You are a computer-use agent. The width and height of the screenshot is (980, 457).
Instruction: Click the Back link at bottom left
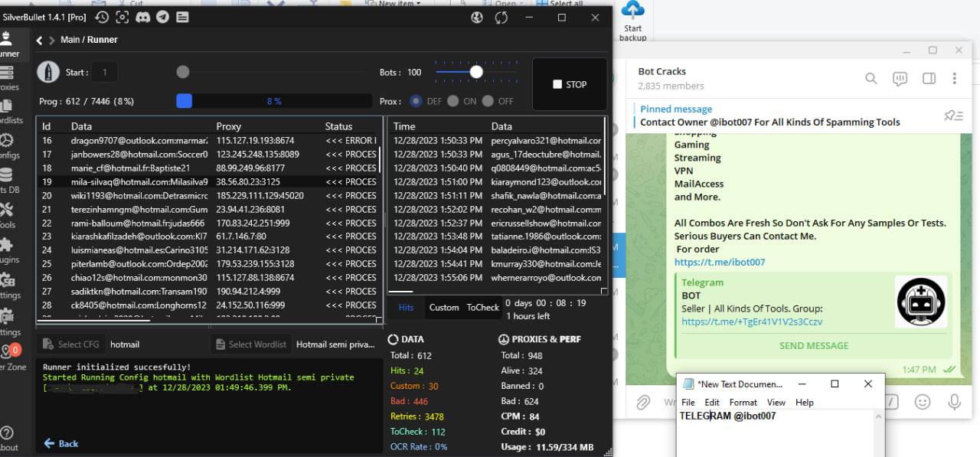61,443
